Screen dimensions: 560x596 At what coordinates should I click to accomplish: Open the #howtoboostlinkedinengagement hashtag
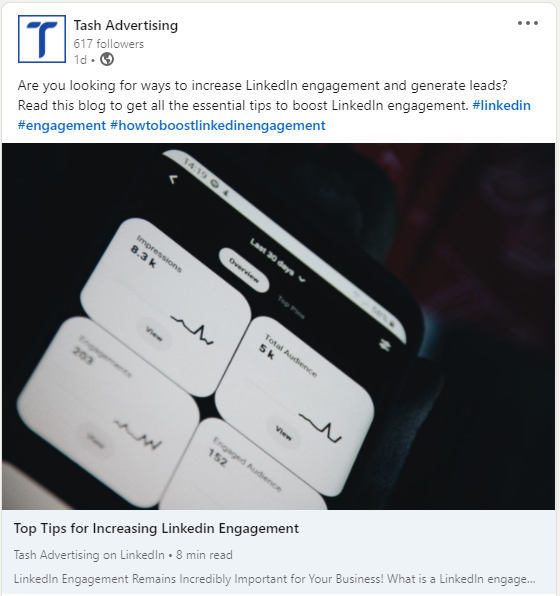pos(218,125)
